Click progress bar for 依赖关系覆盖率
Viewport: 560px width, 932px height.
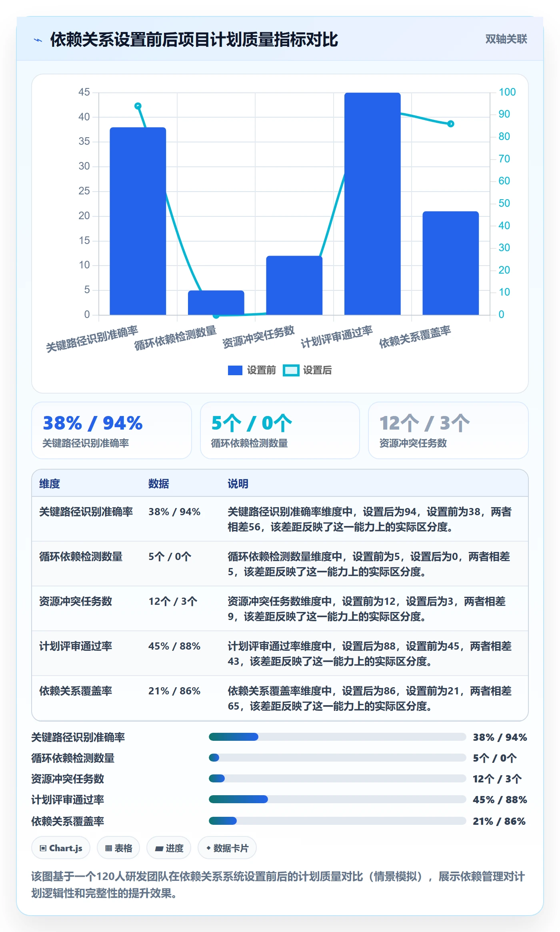pyautogui.click(x=338, y=821)
